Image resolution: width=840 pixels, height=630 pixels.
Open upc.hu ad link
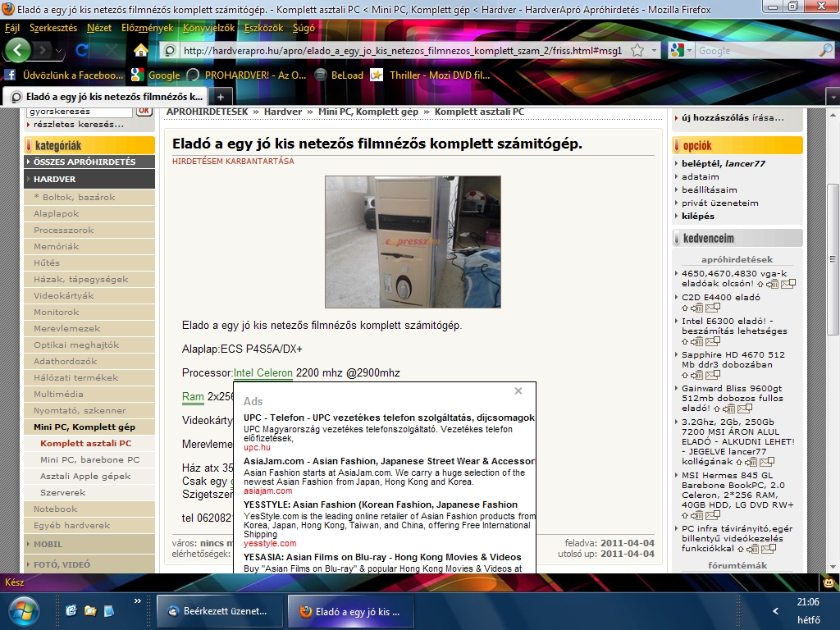pos(257,447)
